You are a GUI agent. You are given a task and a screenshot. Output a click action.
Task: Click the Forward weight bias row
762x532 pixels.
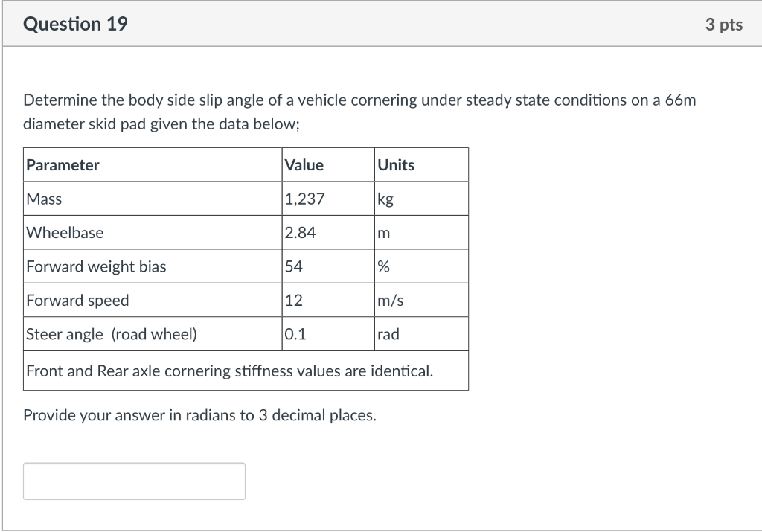pos(95,266)
